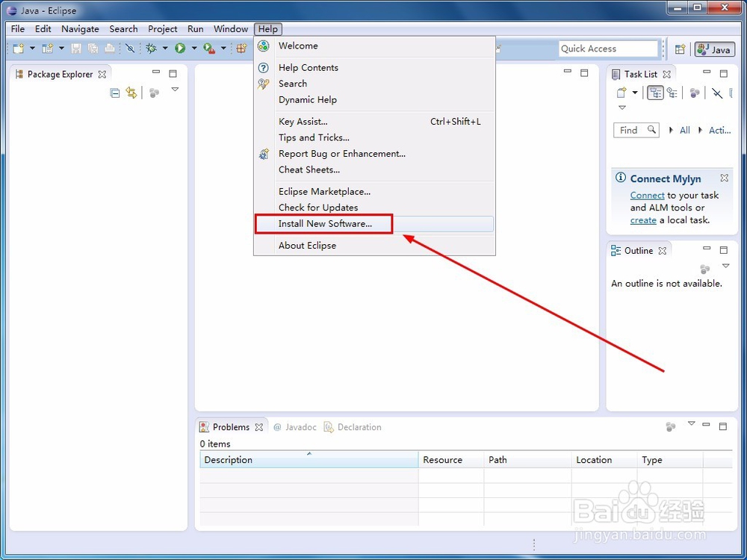The height and width of the screenshot is (560, 747).
Task: Open the External Tools dropdown arrow
Action: click(x=223, y=48)
